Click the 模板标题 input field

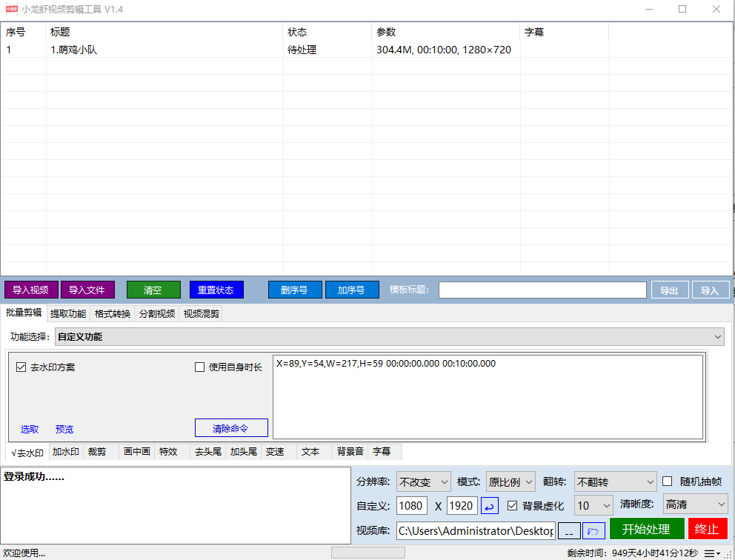542,290
